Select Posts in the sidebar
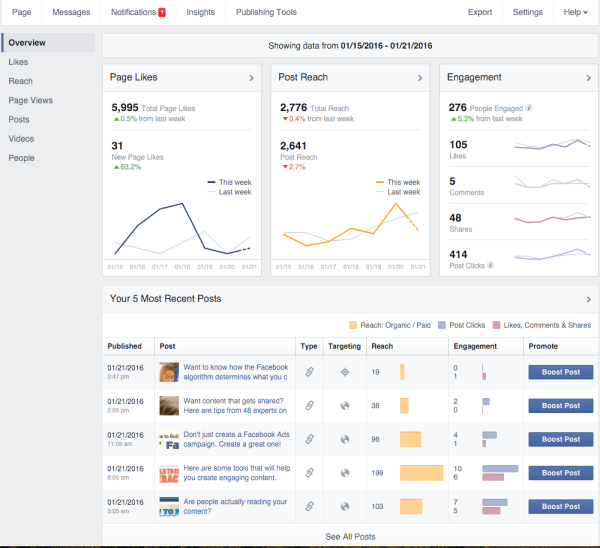Viewport: 600px width, 548px height. point(19,119)
